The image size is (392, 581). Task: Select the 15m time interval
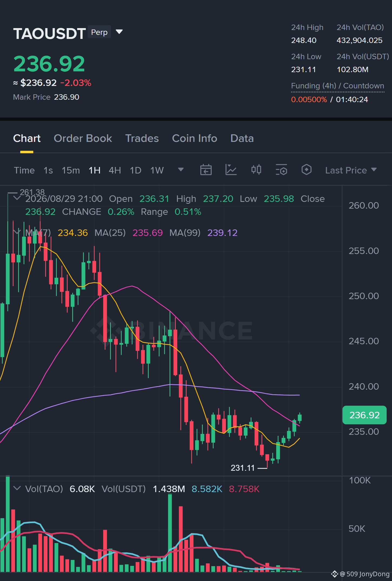[71, 171]
